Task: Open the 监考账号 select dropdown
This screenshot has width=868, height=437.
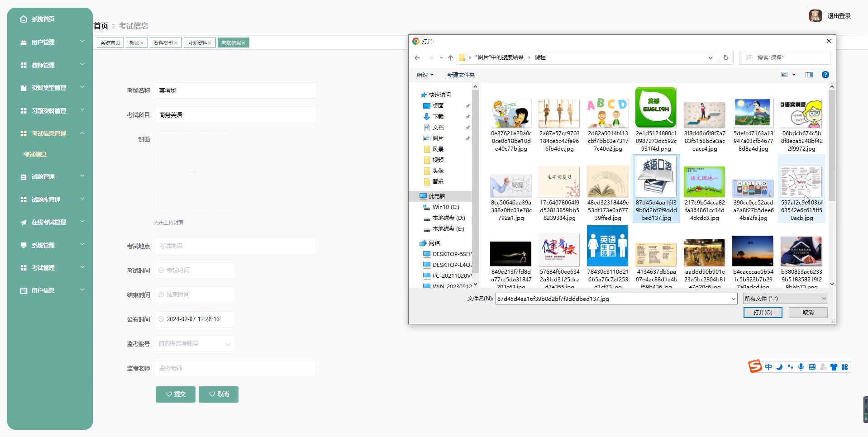Action: tap(194, 344)
